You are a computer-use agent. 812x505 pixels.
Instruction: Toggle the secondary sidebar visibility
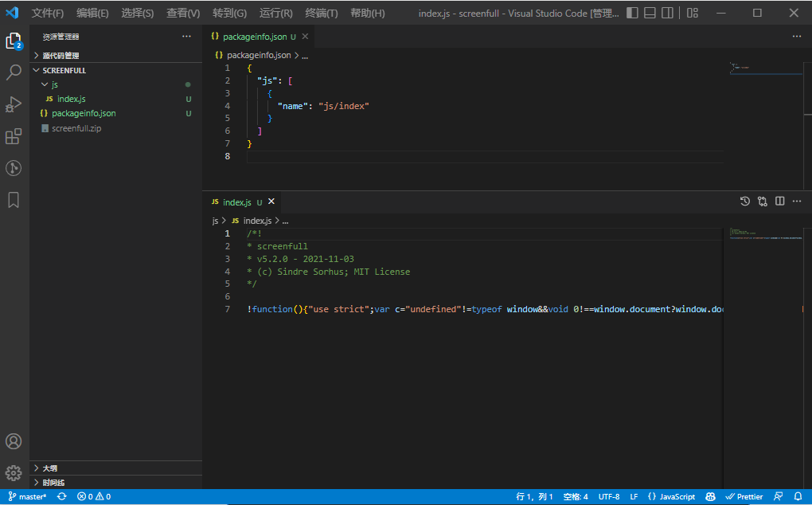[x=668, y=13]
